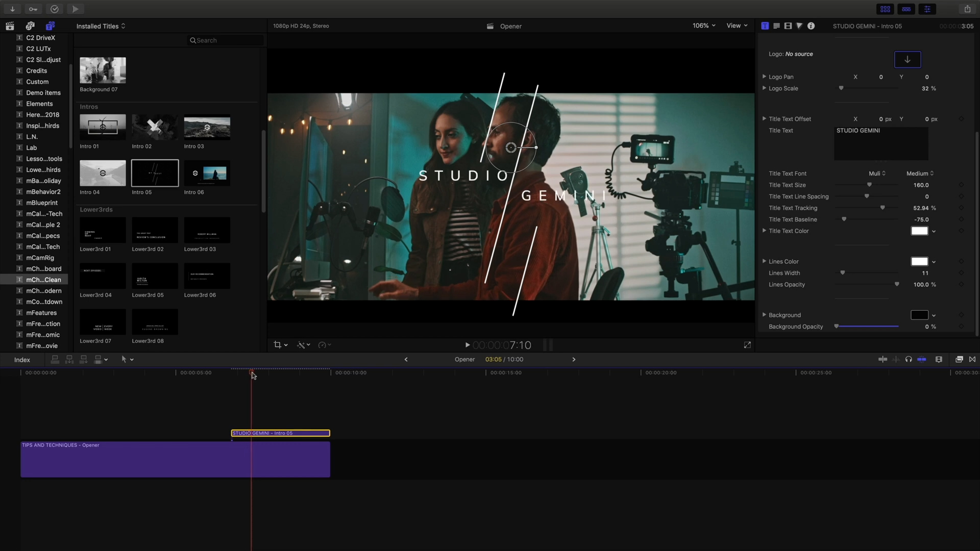Open the Info inspector tab icon

tap(811, 26)
